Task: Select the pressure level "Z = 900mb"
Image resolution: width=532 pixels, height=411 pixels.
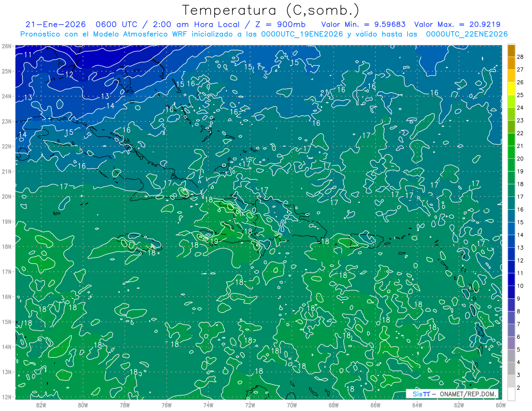Action: point(281,24)
